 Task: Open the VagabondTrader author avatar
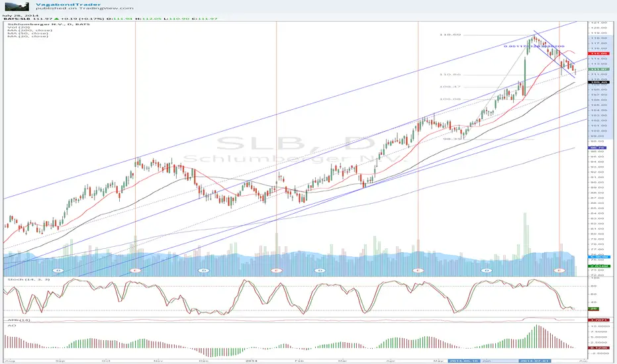tap(17, 6)
